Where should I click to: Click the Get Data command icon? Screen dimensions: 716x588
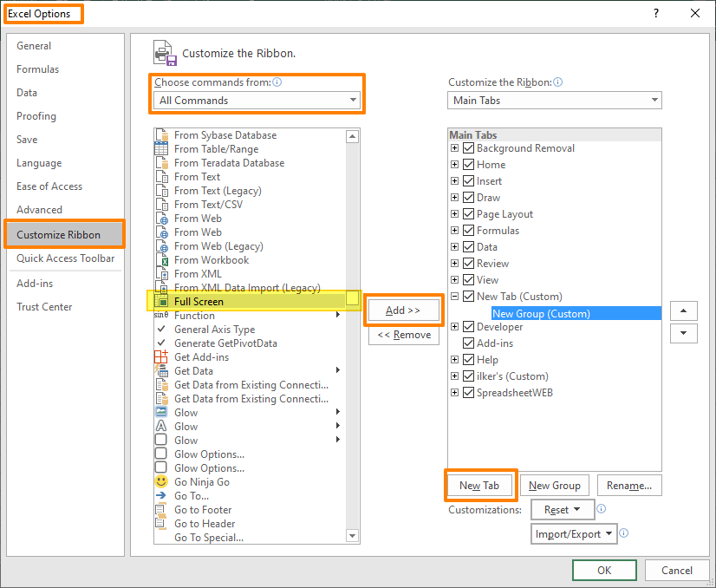(x=161, y=370)
